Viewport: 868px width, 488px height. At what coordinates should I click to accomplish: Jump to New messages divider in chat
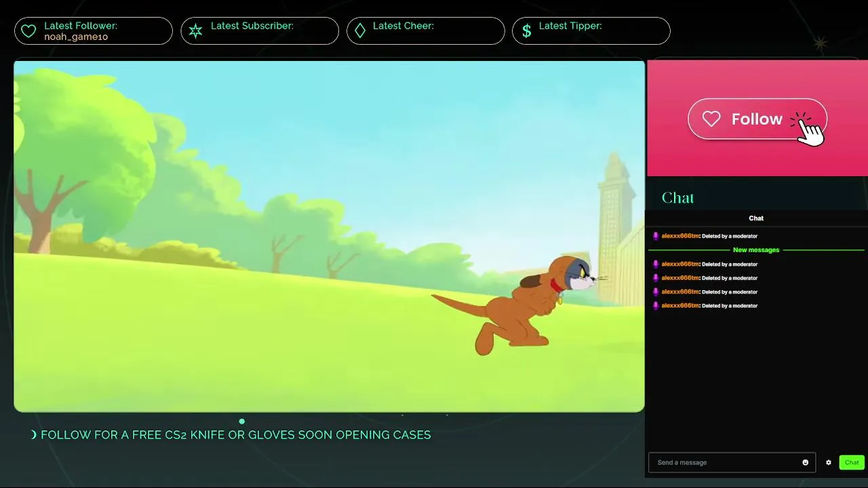click(x=756, y=250)
